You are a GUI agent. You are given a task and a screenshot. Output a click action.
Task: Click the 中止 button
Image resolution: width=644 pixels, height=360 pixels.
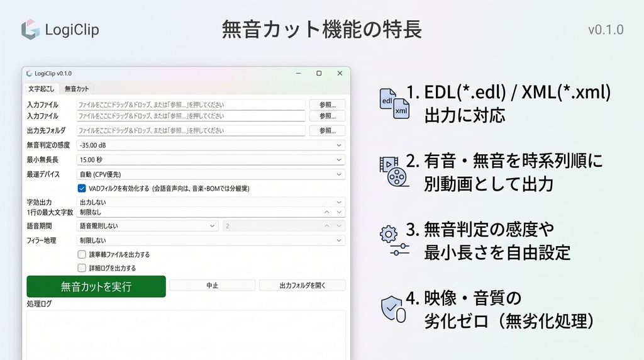click(213, 285)
